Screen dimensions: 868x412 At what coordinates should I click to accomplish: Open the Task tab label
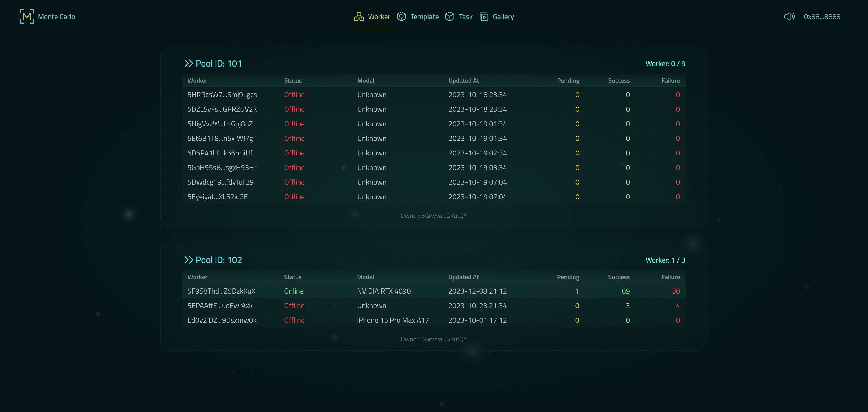(465, 16)
